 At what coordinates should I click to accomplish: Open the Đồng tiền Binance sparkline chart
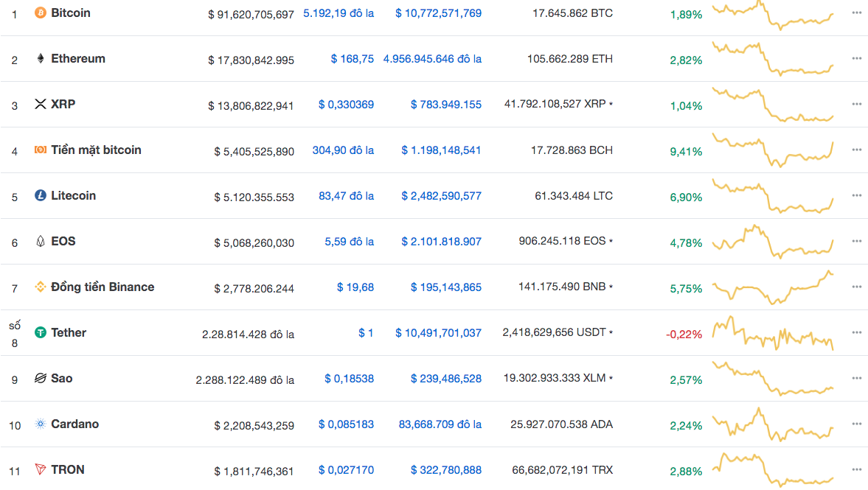pyautogui.click(x=773, y=287)
